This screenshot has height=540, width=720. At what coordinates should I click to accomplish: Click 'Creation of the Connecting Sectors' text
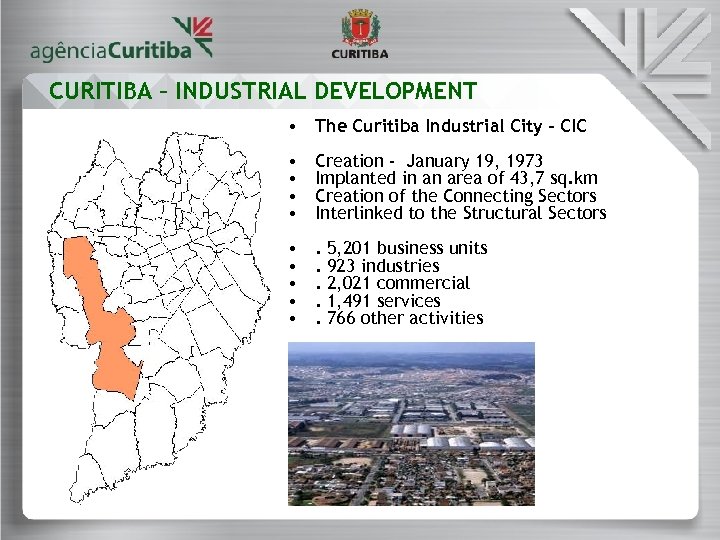click(x=456, y=196)
